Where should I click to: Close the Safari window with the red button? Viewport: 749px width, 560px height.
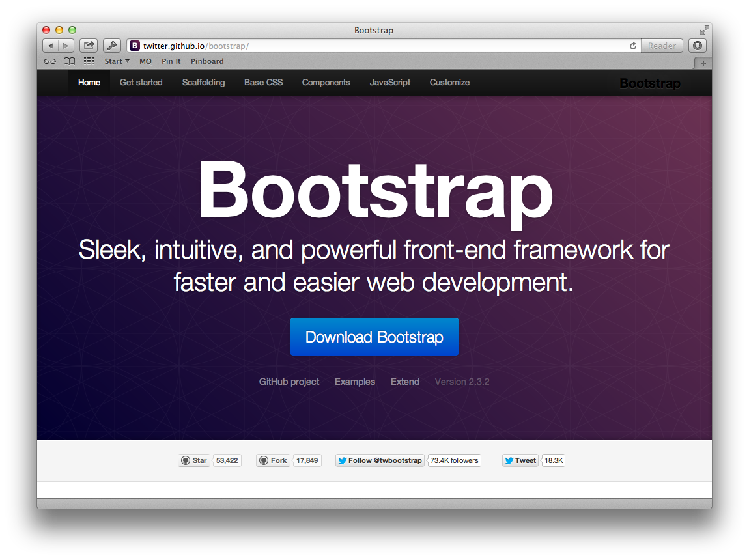[x=46, y=30]
